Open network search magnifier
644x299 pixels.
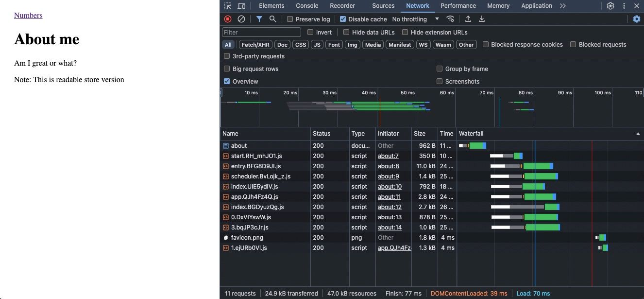pos(273,19)
